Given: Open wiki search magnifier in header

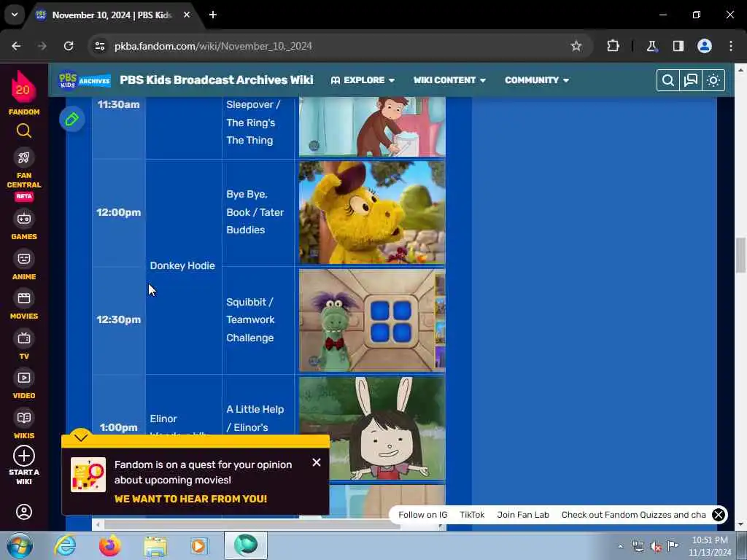Looking at the screenshot, I should [668, 80].
